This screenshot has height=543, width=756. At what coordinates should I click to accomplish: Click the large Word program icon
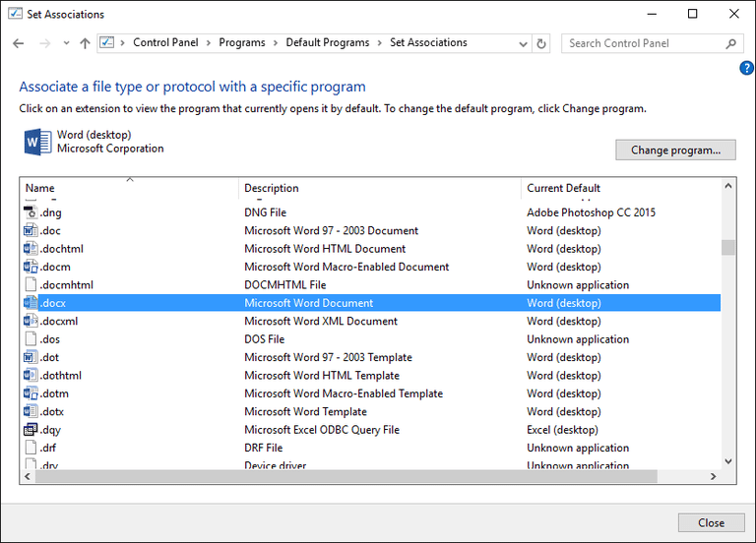pos(37,142)
